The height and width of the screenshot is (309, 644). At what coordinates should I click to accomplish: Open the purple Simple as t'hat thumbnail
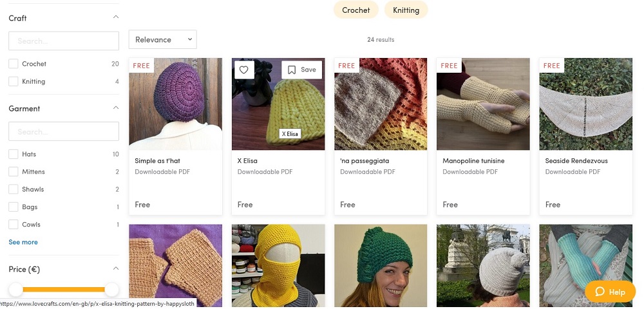[x=175, y=104]
